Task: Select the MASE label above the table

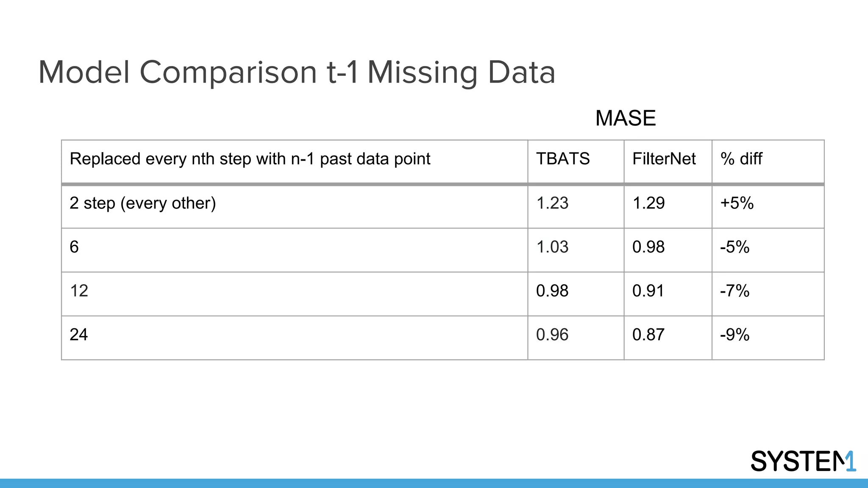Action: pyautogui.click(x=626, y=118)
